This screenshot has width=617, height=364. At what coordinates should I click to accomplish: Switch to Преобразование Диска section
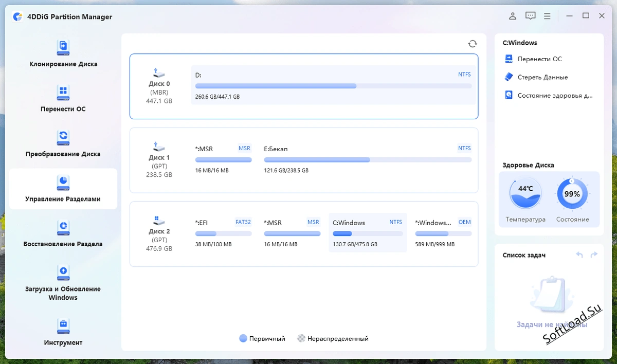click(63, 154)
